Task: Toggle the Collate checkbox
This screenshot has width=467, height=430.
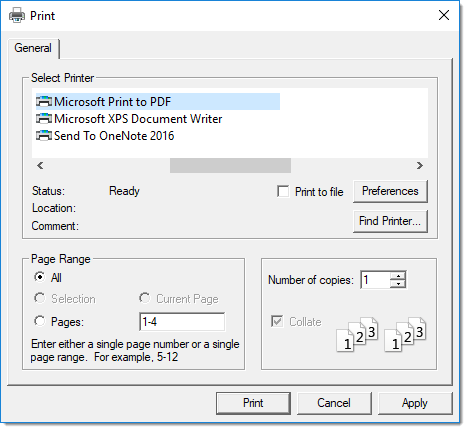Action: click(277, 322)
